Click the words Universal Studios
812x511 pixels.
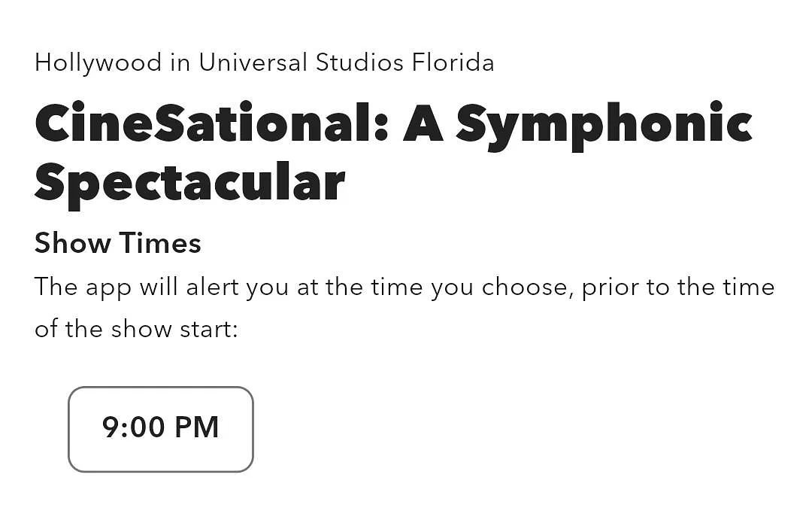(x=301, y=62)
